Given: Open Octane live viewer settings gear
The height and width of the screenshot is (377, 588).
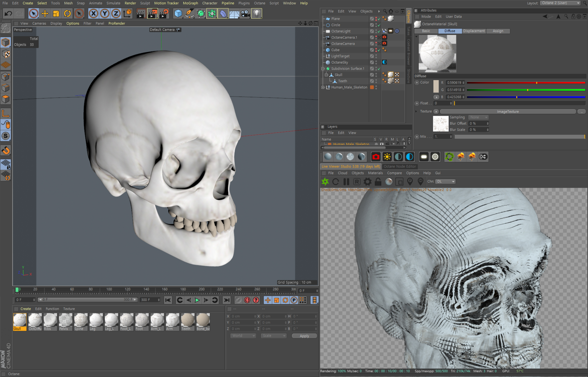Looking at the screenshot, I should (x=367, y=182).
